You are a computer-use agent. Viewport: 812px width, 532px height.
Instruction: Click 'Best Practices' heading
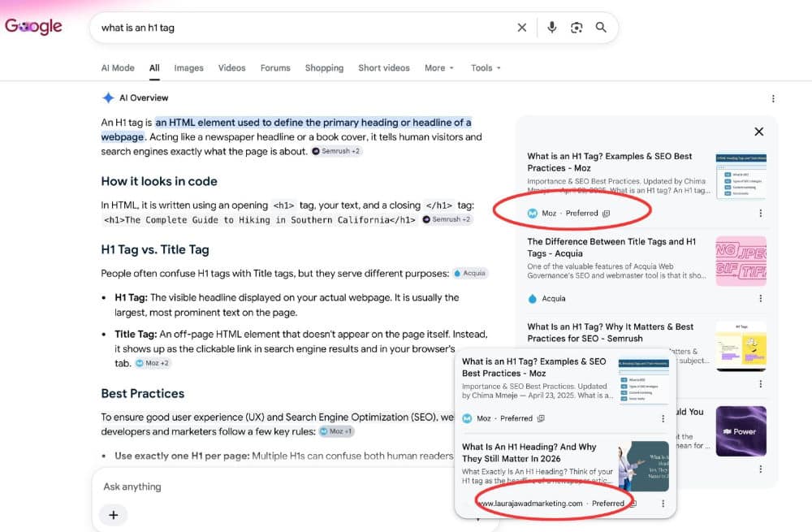pyautogui.click(x=142, y=394)
